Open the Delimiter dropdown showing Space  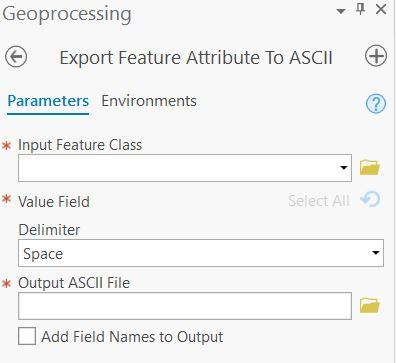point(201,253)
